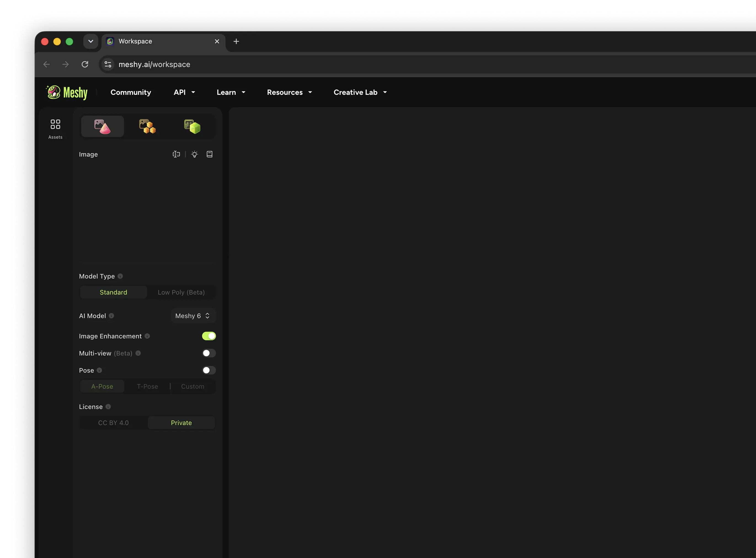Viewport: 756px width, 558px height.
Task: Click the AI Model label
Action: click(x=92, y=316)
